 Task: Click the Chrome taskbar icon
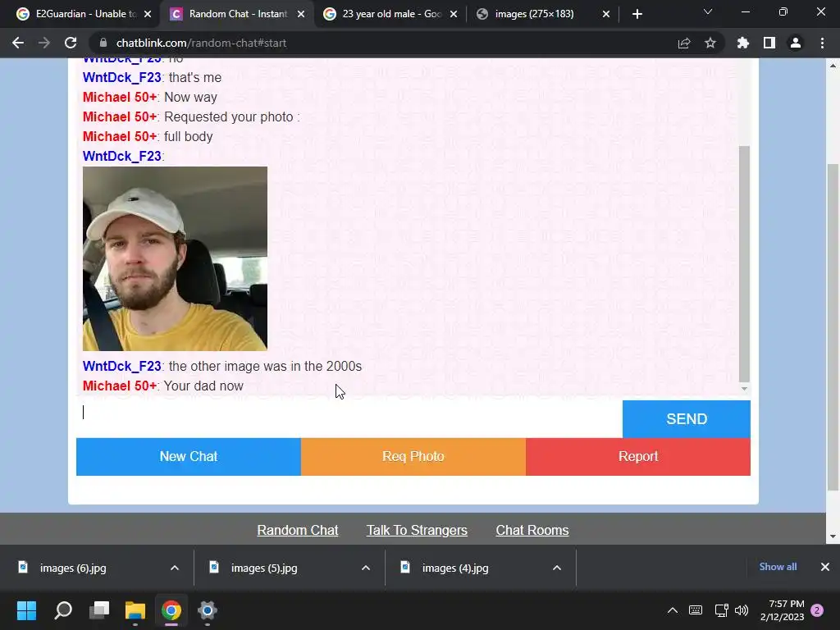pos(171,610)
